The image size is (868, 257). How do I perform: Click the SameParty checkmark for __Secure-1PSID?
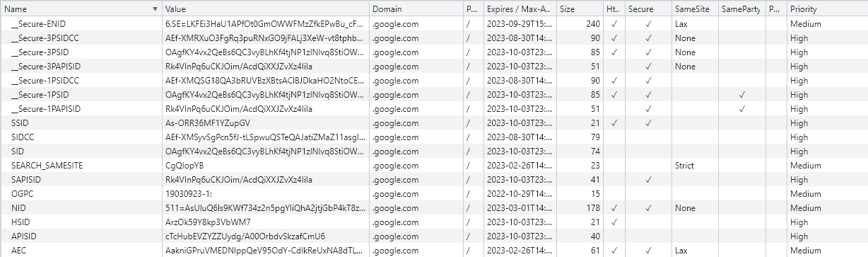point(741,94)
